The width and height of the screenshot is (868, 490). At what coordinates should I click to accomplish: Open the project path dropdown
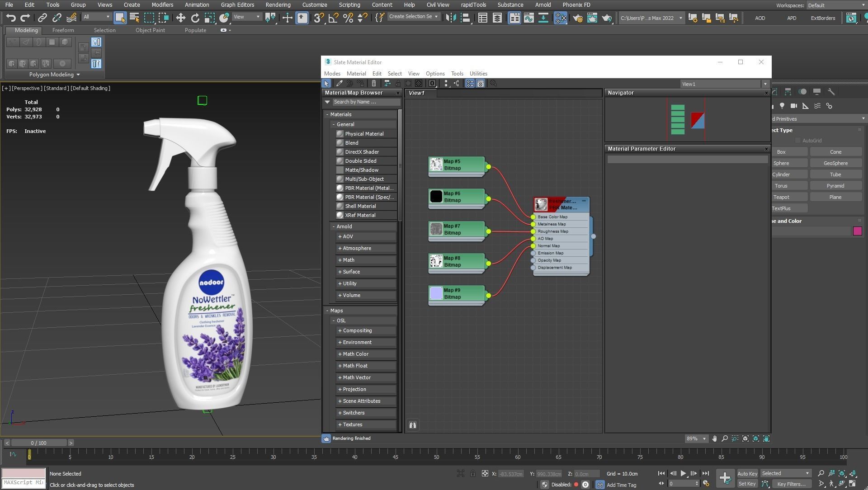[x=651, y=18]
